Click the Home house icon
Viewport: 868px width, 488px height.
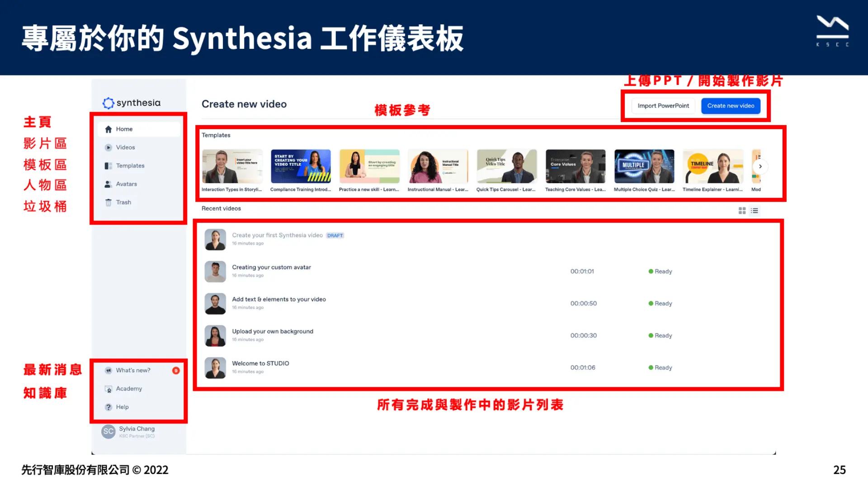[x=108, y=129]
